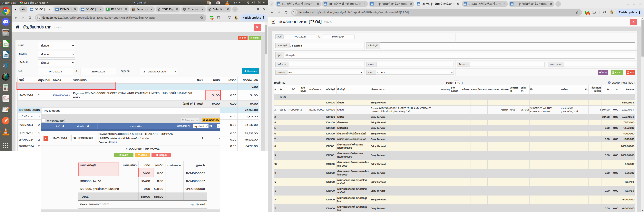Switch to the TOR_Dig tab
This screenshot has width=644, height=212.
(168, 9)
